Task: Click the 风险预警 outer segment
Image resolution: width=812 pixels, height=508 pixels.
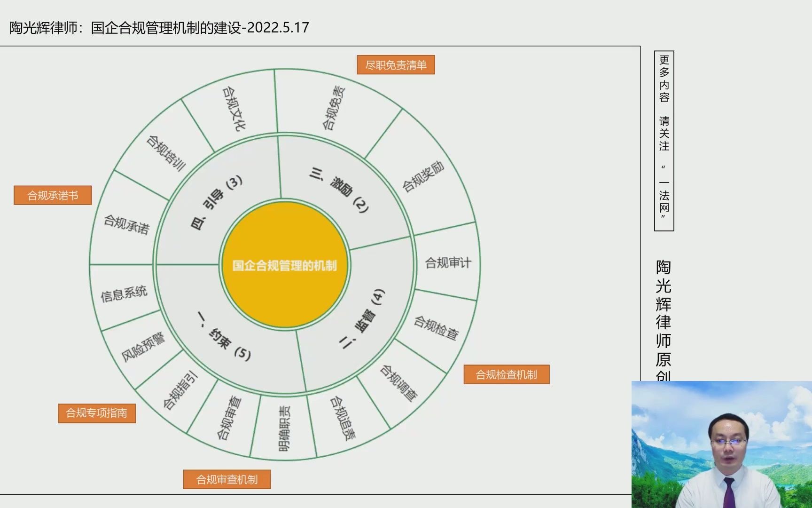Action: [x=143, y=347]
